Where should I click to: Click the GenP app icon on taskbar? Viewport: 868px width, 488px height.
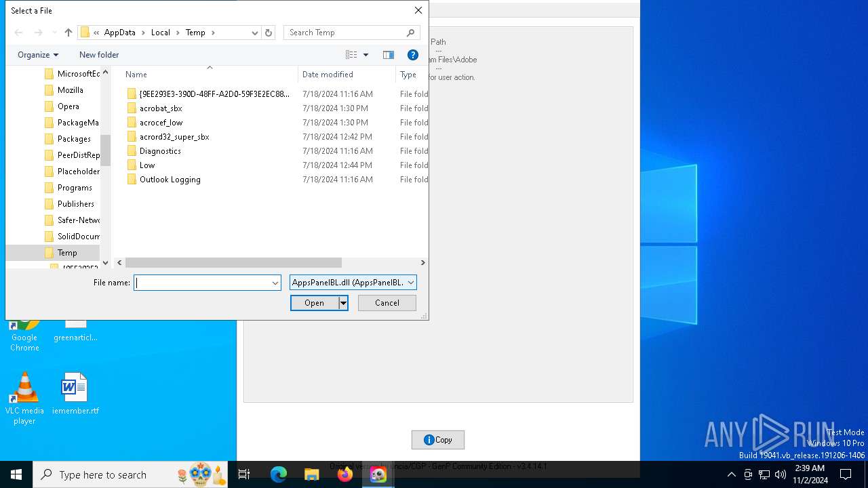378,474
